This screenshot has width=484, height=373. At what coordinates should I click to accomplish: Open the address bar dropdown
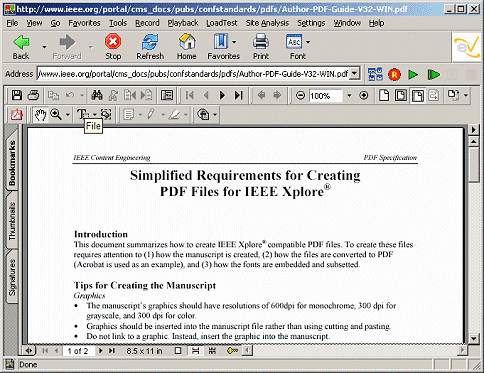[x=355, y=73]
